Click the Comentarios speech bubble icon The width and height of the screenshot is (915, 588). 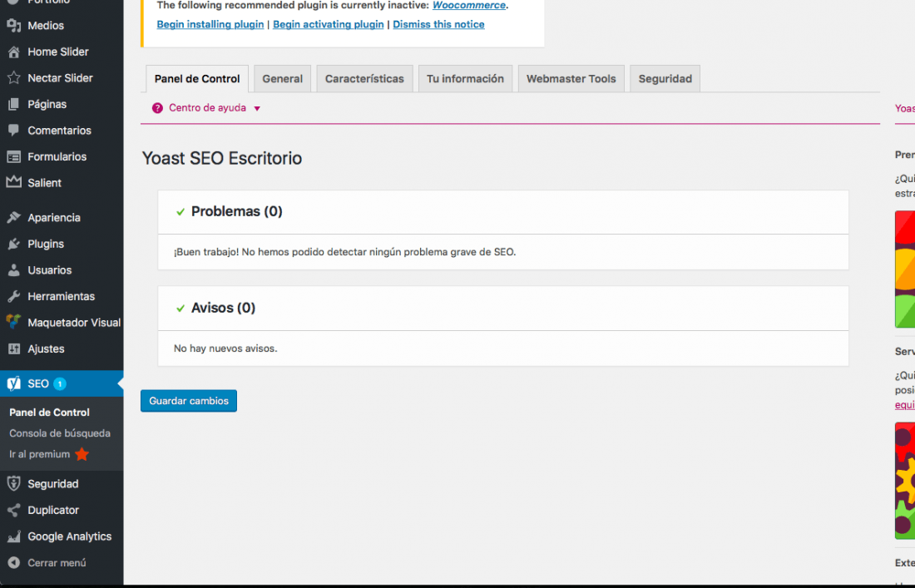[14, 131]
